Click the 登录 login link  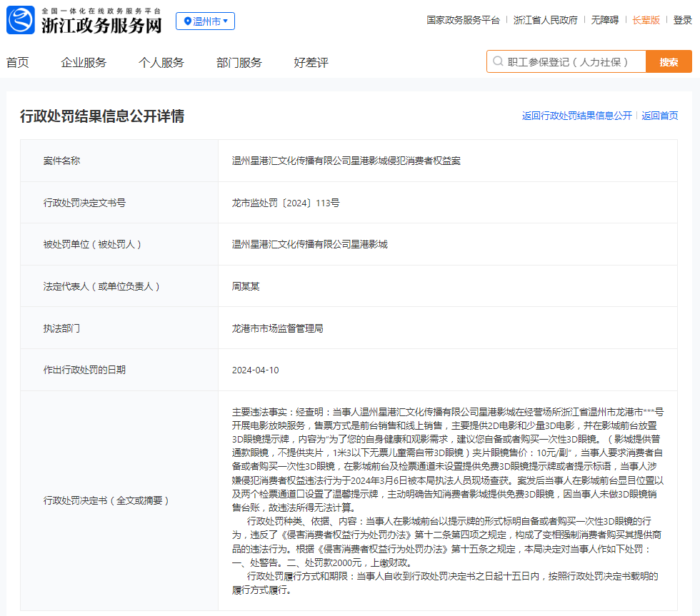(683, 20)
